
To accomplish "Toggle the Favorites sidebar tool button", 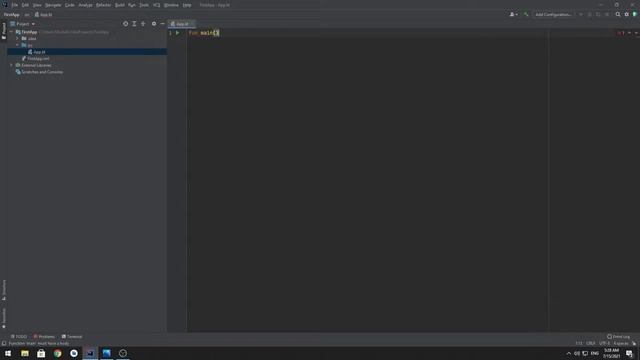I will (x=4, y=318).
